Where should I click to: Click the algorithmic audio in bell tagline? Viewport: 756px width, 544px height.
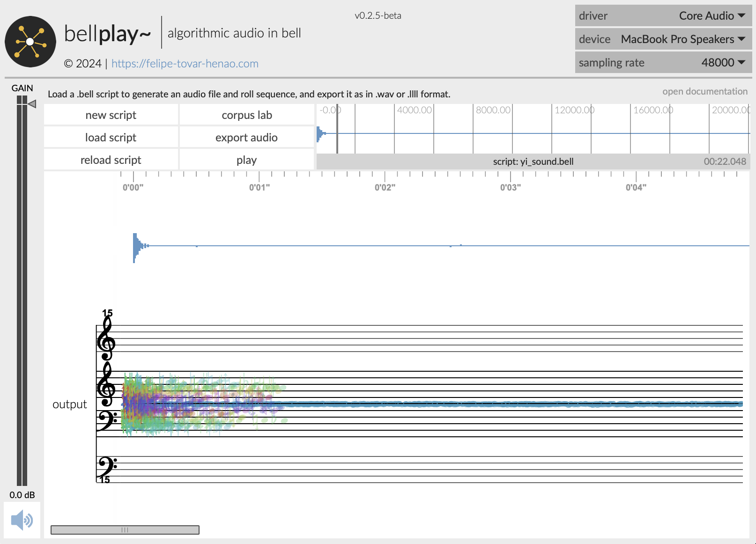(x=234, y=33)
